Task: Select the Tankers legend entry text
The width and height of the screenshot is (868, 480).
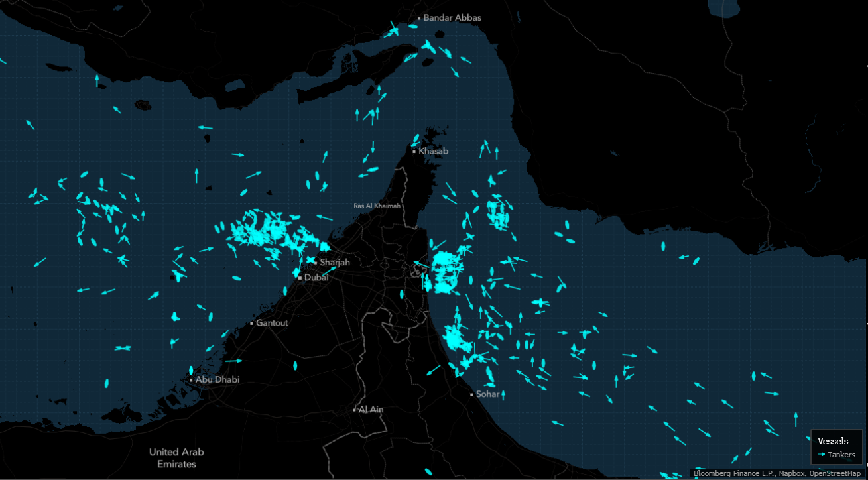Action: pyautogui.click(x=841, y=455)
